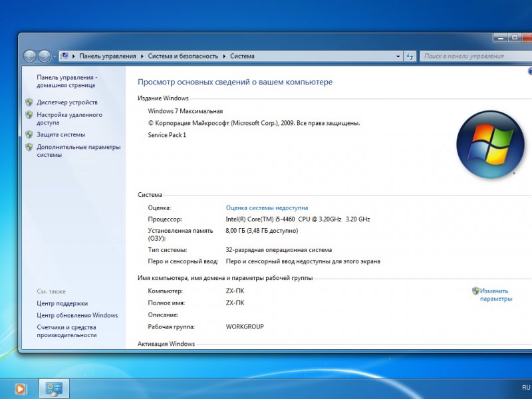
Task: Click the Активация Windows section header
Action: tap(166, 344)
